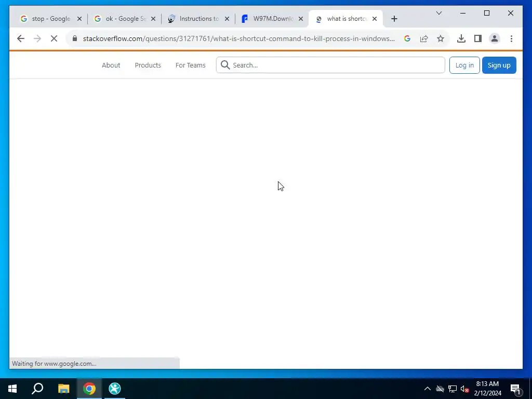The image size is (532, 399).
Task: Open Chrome three-dot menu
Action: pos(511,38)
